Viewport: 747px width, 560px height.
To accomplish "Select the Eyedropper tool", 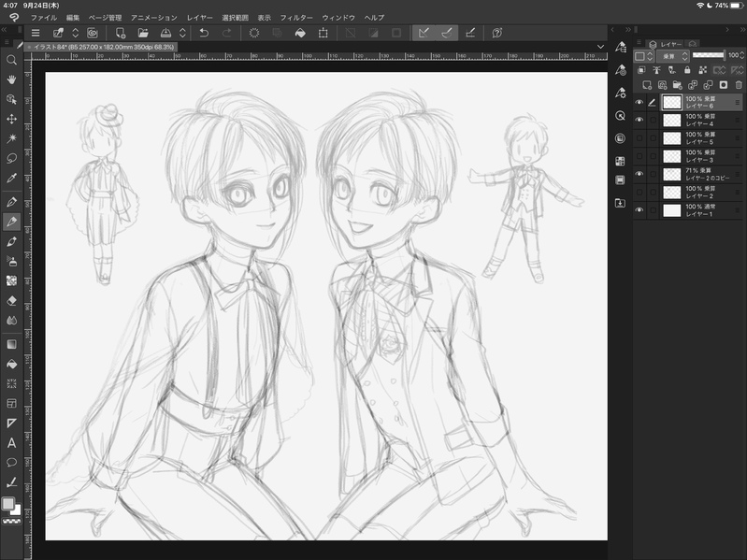I will (x=11, y=178).
